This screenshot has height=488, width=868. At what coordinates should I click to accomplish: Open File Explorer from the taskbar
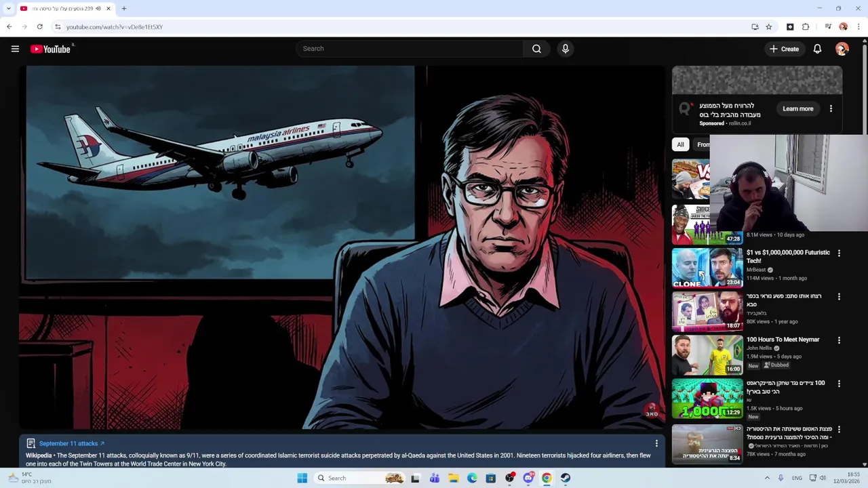pos(453,478)
